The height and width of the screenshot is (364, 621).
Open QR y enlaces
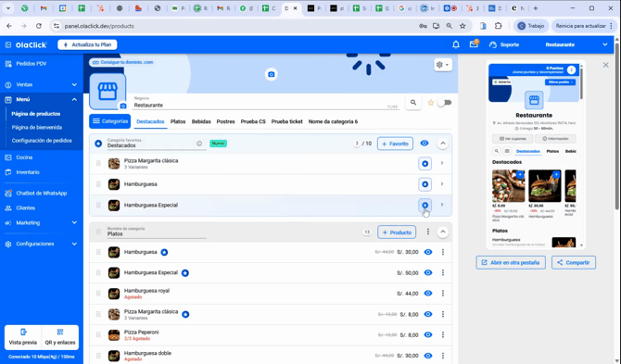tap(60, 337)
